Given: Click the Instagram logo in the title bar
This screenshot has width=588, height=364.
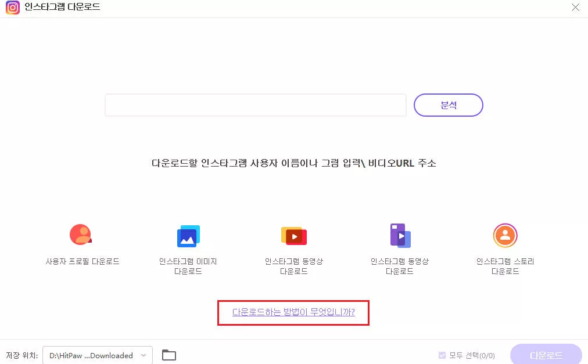Looking at the screenshot, I should click(12, 7).
